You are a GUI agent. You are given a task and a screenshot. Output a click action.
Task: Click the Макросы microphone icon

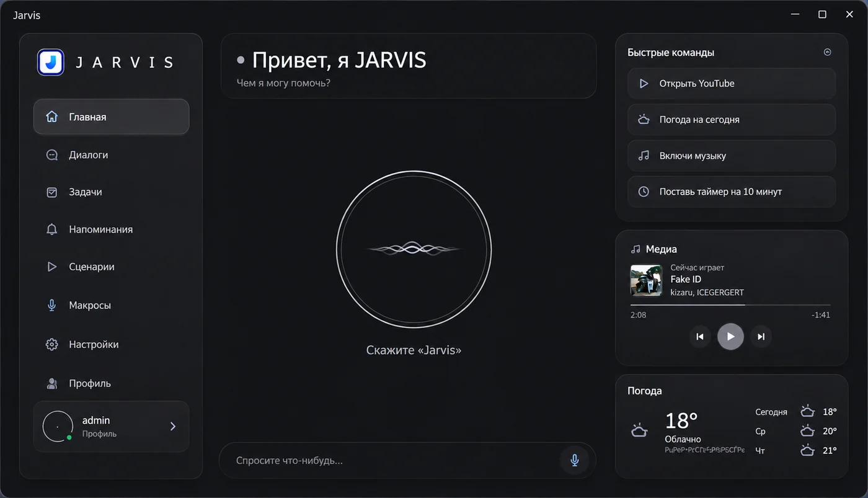coord(52,305)
